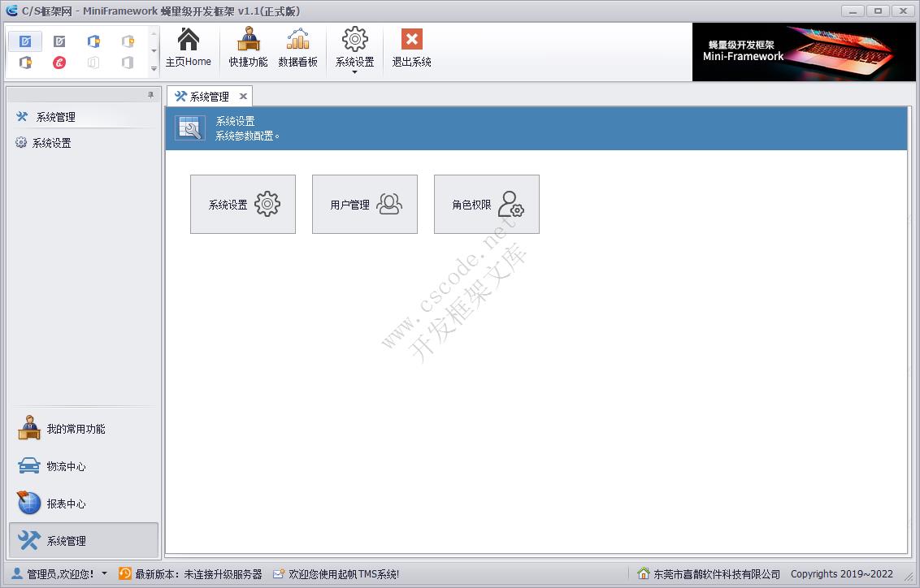The width and height of the screenshot is (920, 588).
Task: Click the 角色权限 role permissions button
Action: [486, 204]
